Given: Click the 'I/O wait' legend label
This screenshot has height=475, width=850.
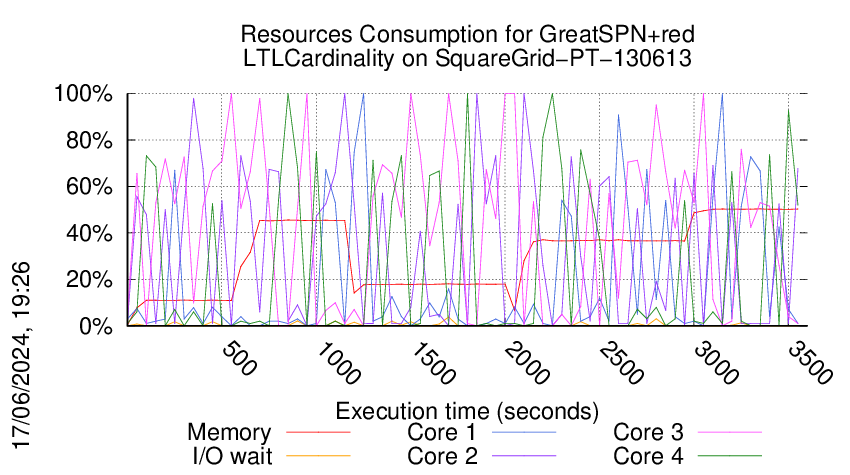Looking at the screenshot, I should (233, 456).
